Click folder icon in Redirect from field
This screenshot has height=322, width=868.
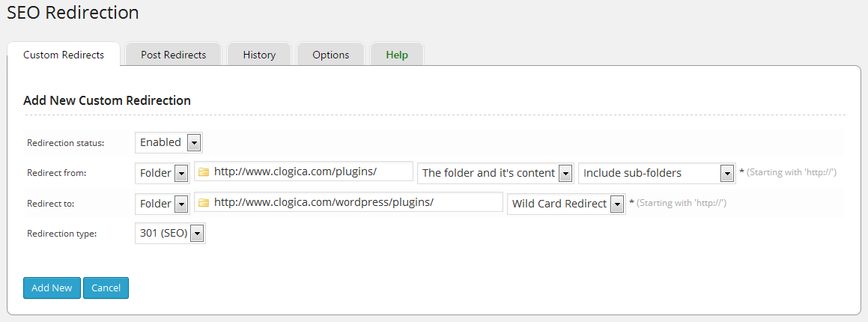tap(203, 171)
